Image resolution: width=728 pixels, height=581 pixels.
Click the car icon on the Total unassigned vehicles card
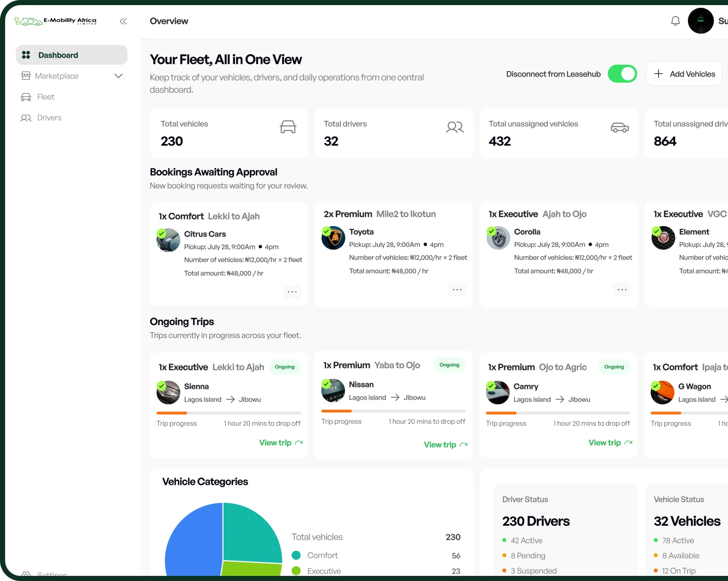620,127
